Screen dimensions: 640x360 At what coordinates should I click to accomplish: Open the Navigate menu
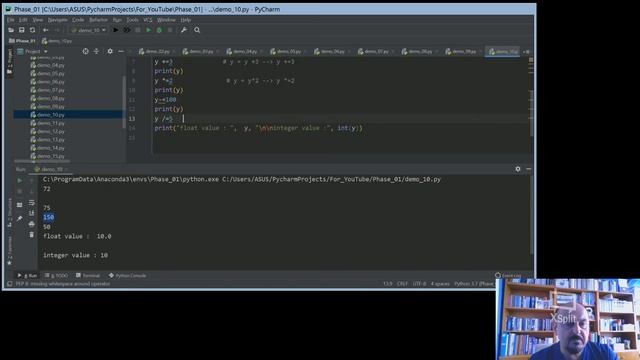(x=58, y=20)
